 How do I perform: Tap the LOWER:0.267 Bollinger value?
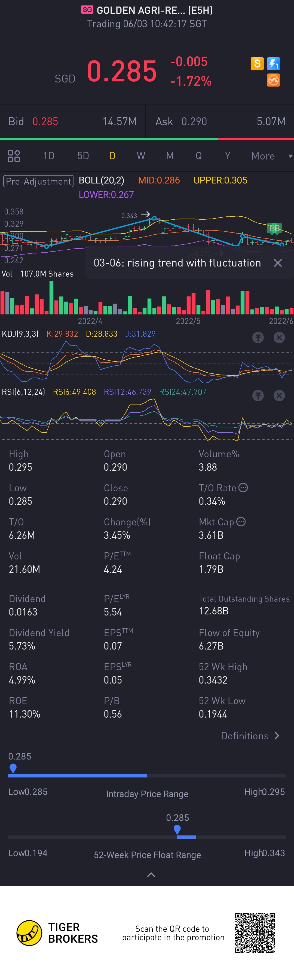tap(106, 195)
